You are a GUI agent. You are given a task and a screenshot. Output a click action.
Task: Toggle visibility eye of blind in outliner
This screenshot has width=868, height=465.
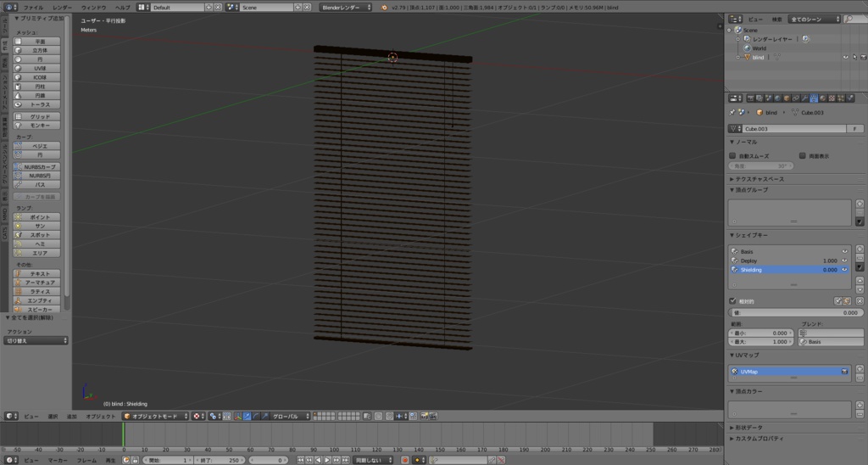coord(845,57)
